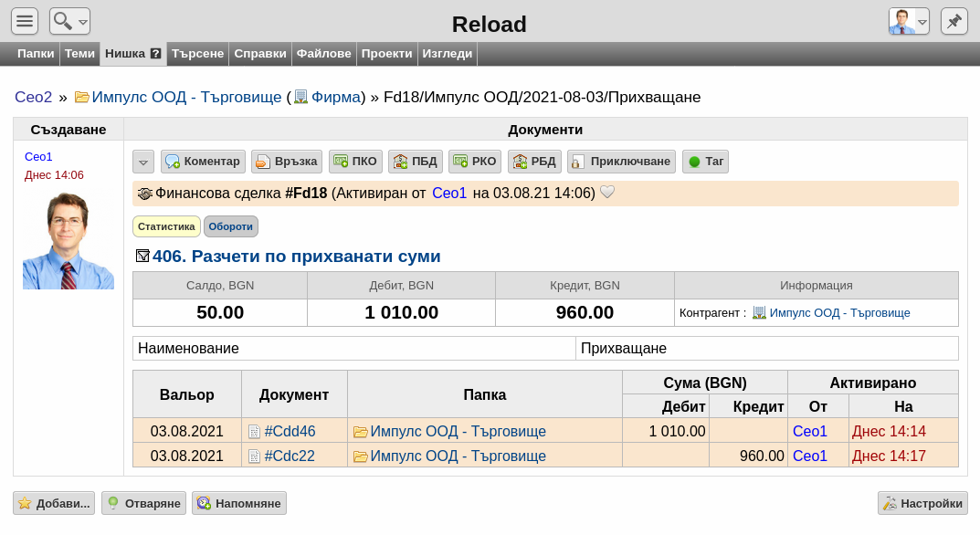Create a ПКО cash receipt
The height and width of the screenshot is (535, 980).
pos(355,162)
